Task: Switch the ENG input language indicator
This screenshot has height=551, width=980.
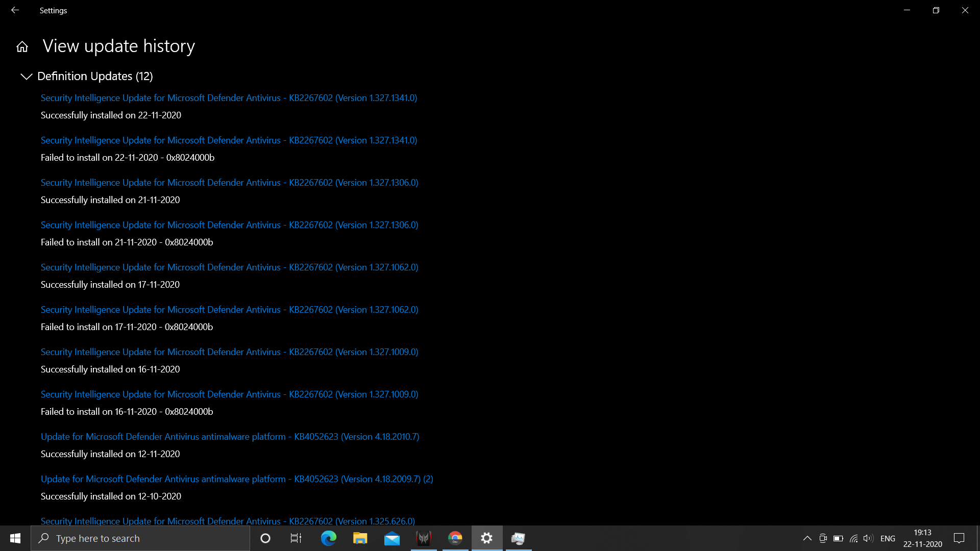Action: point(888,539)
